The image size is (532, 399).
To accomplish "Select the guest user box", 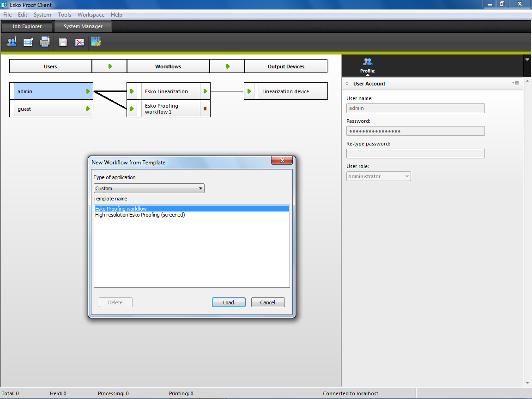I will [51, 109].
